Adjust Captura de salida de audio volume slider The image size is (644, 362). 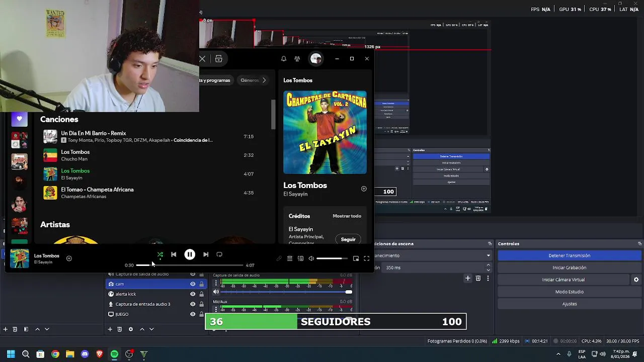pos(286,292)
